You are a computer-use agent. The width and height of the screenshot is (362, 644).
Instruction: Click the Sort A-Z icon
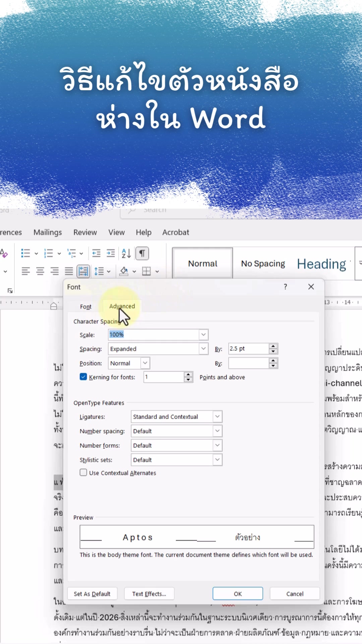(x=126, y=253)
